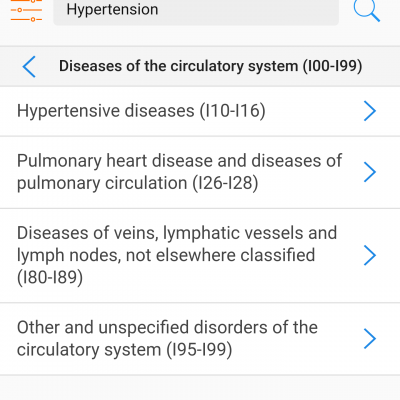Open Other and unspecified disorders (I95-I99)
The image size is (400, 400).
pyautogui.click(x=200, y=339)
